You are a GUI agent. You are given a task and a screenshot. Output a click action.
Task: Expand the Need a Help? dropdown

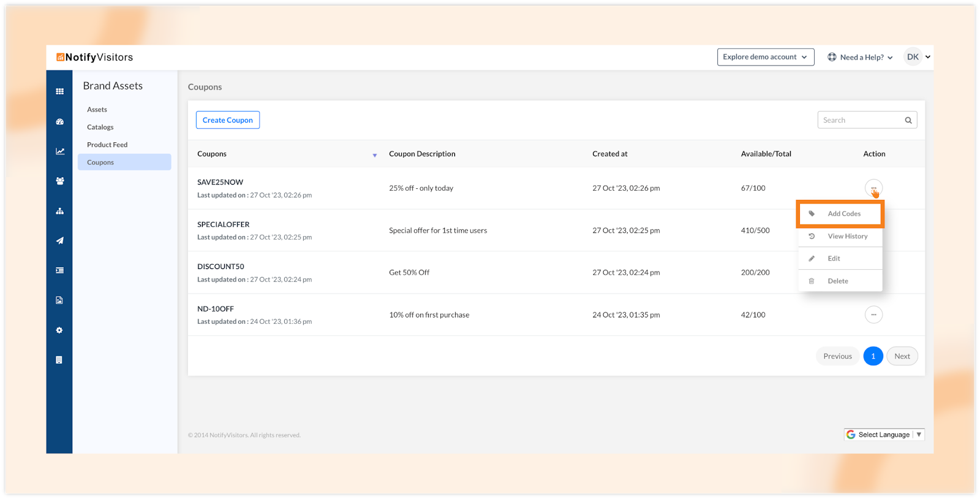tap(860, 57)
